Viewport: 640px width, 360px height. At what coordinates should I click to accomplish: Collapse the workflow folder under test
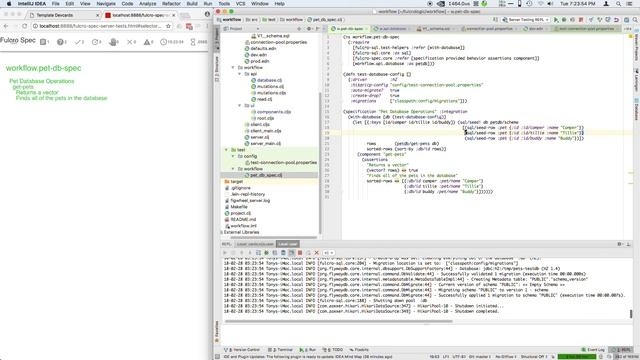[233, 169]
